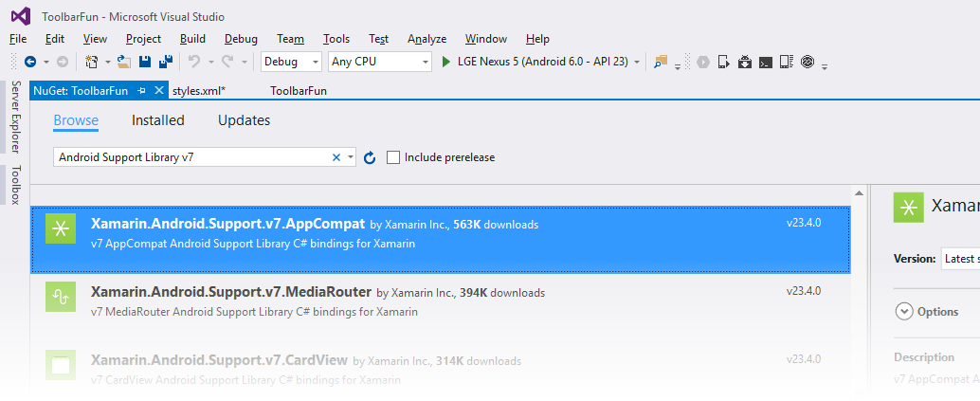
Task: Expand the Options section chevron
Action: [x=904, y=312]
